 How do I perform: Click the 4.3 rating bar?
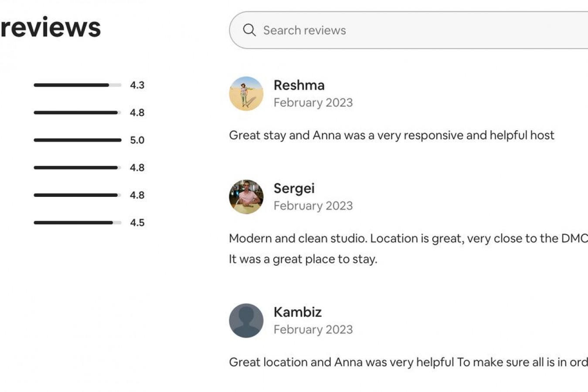coord(77,85)
